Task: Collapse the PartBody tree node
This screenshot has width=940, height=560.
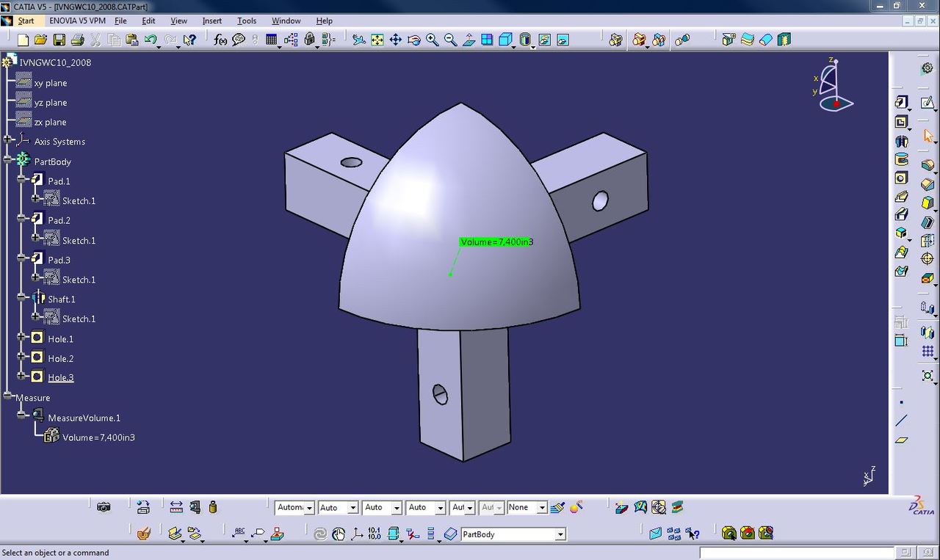Action: point(8,159)
